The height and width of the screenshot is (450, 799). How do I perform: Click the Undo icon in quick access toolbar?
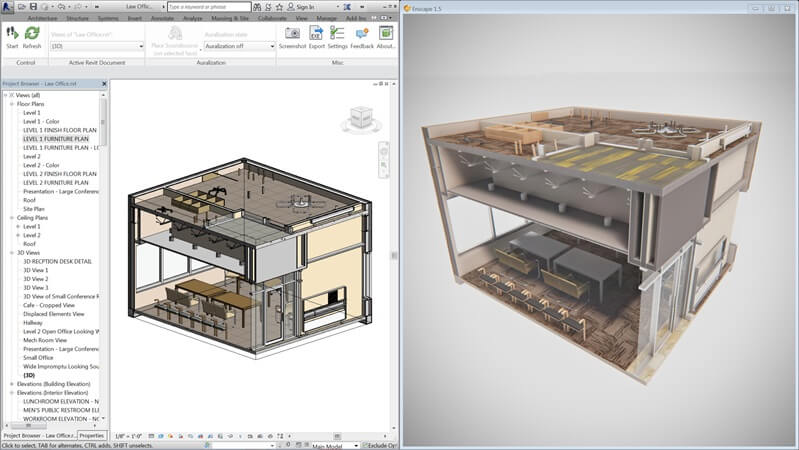[61, 7]
